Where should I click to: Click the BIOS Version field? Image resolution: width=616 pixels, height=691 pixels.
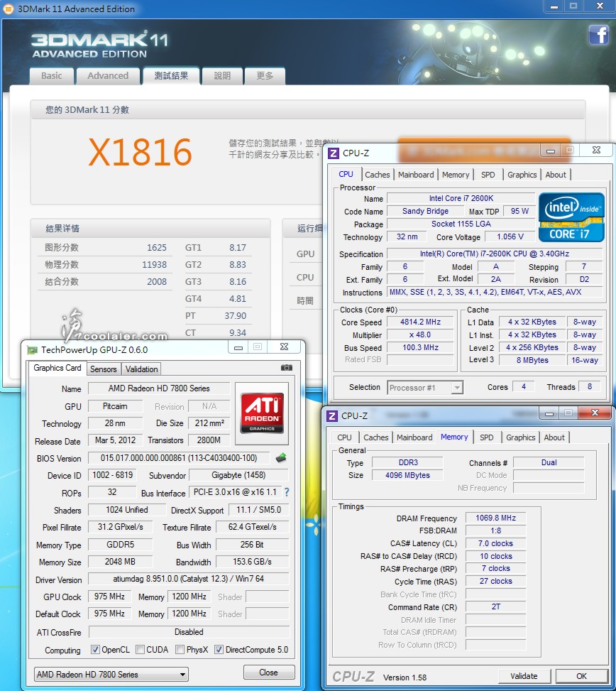[179, 458]
